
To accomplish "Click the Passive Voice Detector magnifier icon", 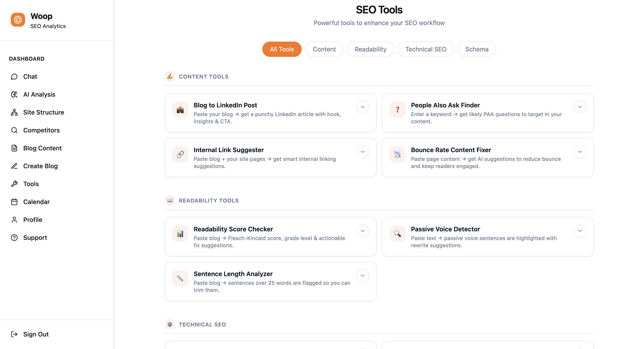I will coord(397,233).
